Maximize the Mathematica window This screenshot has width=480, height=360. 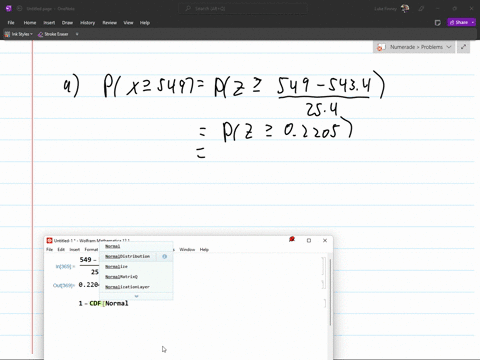pyautogui.click(x=309, y=240)
